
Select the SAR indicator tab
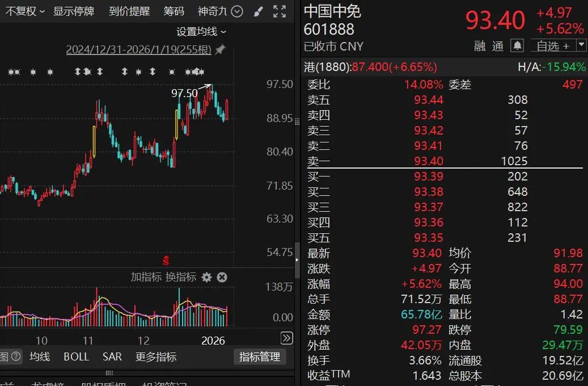[x=112, y=356]
